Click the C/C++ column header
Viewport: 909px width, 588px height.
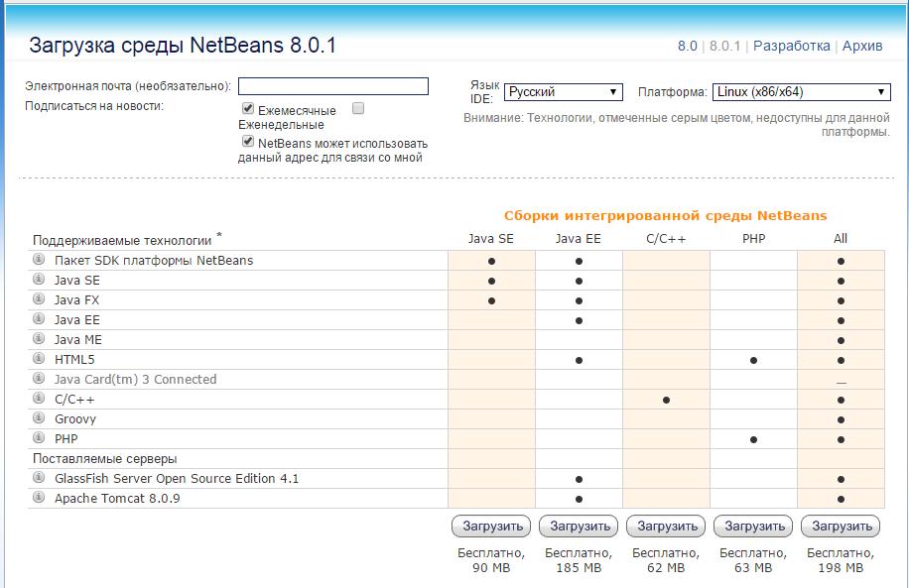point(666,239)
